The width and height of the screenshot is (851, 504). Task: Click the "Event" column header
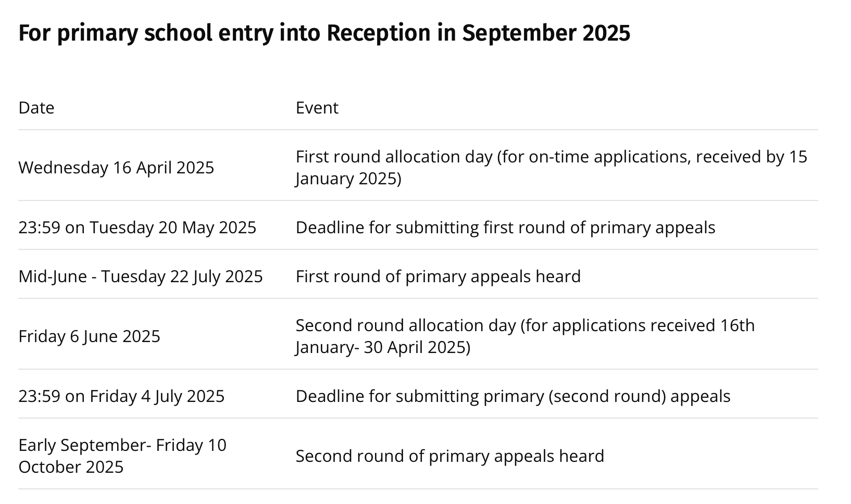point(317,108)
